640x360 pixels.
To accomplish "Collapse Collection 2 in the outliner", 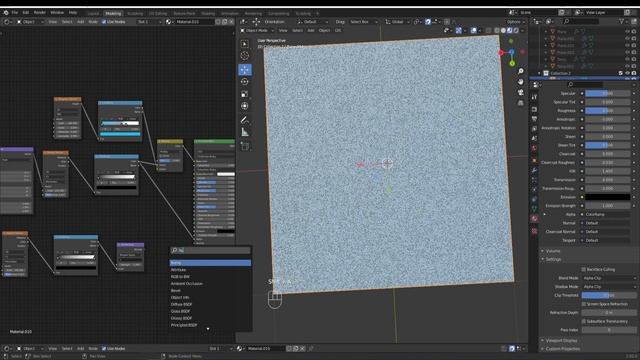I will (x=539, y=73).
